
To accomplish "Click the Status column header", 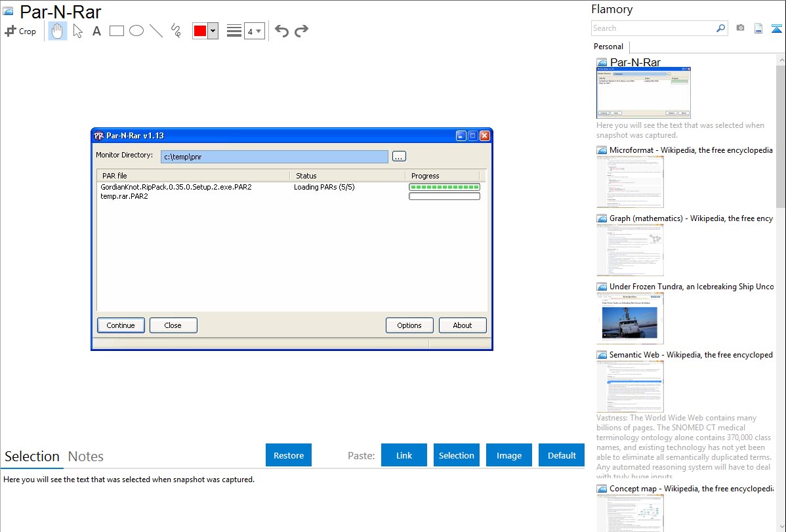I will coord(347,176).
